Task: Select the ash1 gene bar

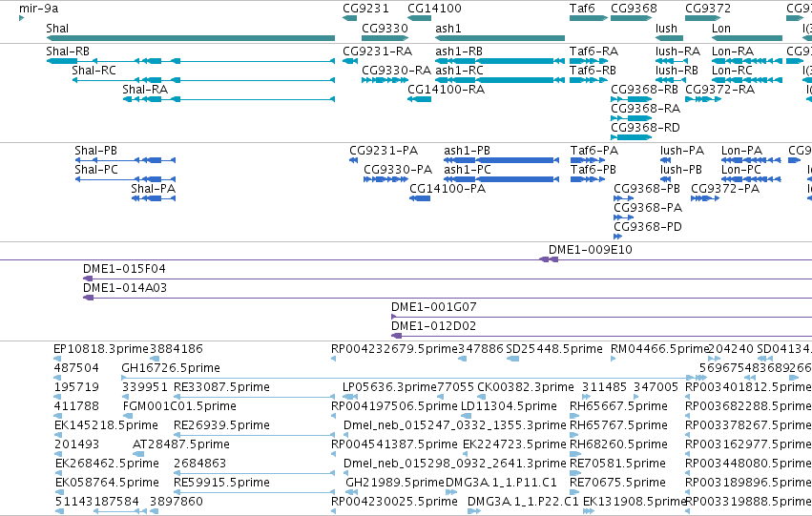Action: coord(500,38)
